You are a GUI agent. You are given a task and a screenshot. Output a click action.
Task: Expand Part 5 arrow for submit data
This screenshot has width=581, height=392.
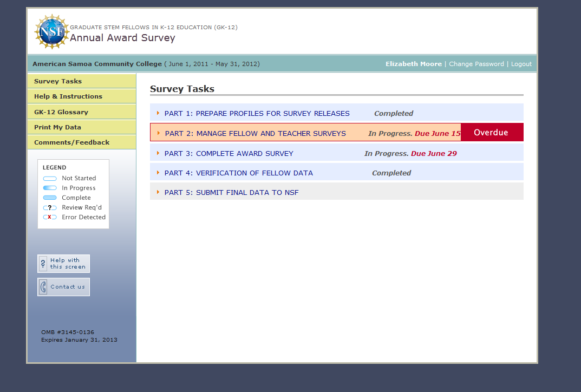[x=158, y=192]
